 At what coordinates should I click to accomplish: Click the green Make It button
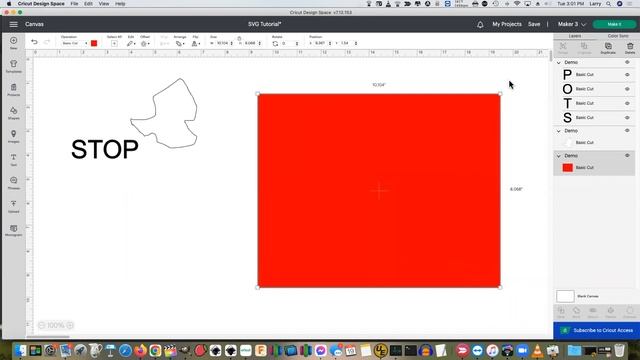614,24
